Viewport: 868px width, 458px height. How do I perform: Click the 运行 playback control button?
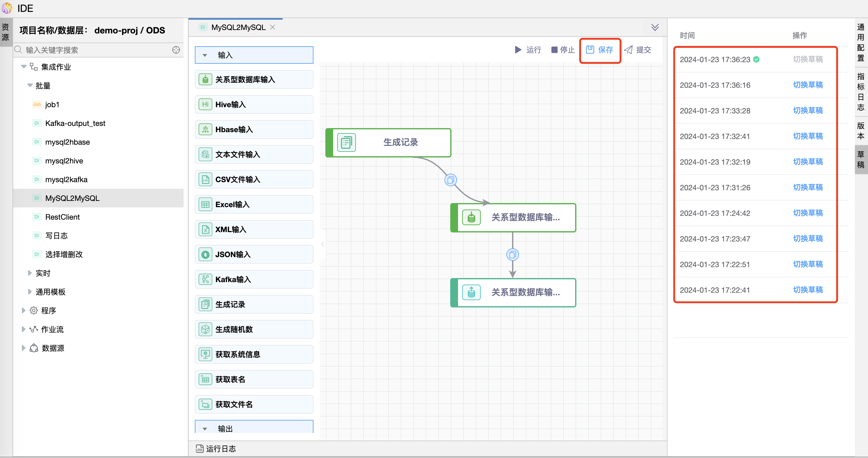pos(527,50)
